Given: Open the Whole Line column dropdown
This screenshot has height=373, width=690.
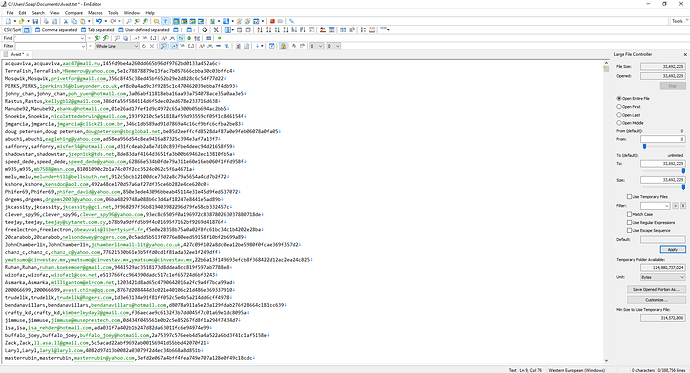Looking at the screenshot, I should coord(136,46).
